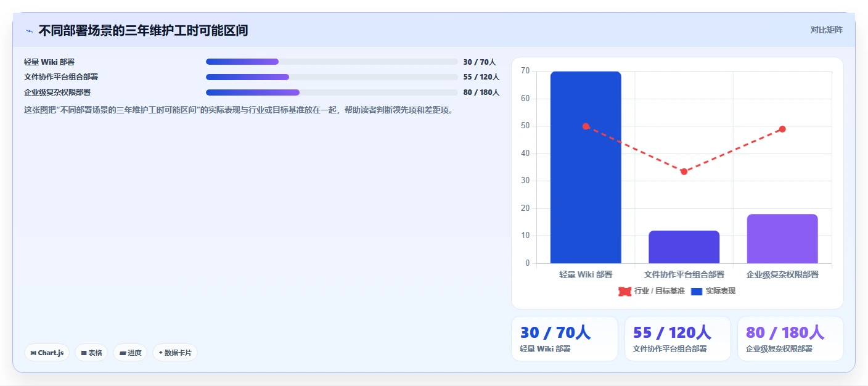Select the Chart.js tag chip
The height and width of the screenshot is (386, 868).
point(47,353)
